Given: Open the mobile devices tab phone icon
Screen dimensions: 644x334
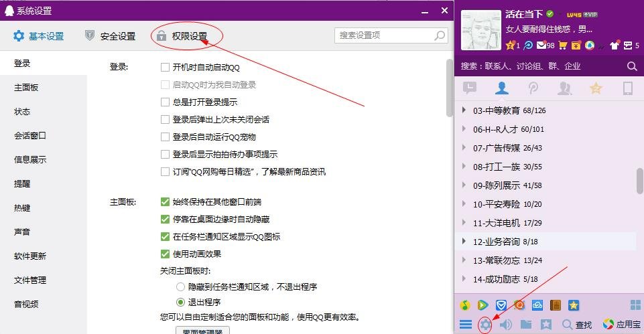Looking at the screenshot, I should click(627, 88).
